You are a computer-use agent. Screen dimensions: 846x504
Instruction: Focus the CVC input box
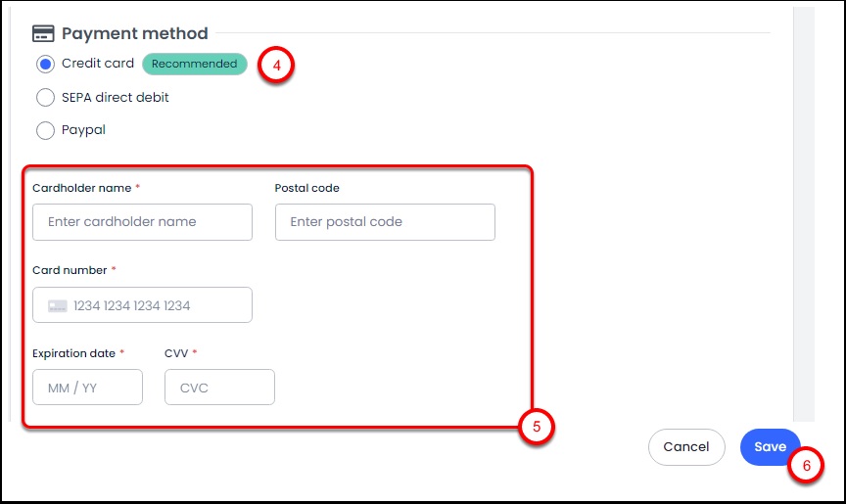(x=219, y=388)
